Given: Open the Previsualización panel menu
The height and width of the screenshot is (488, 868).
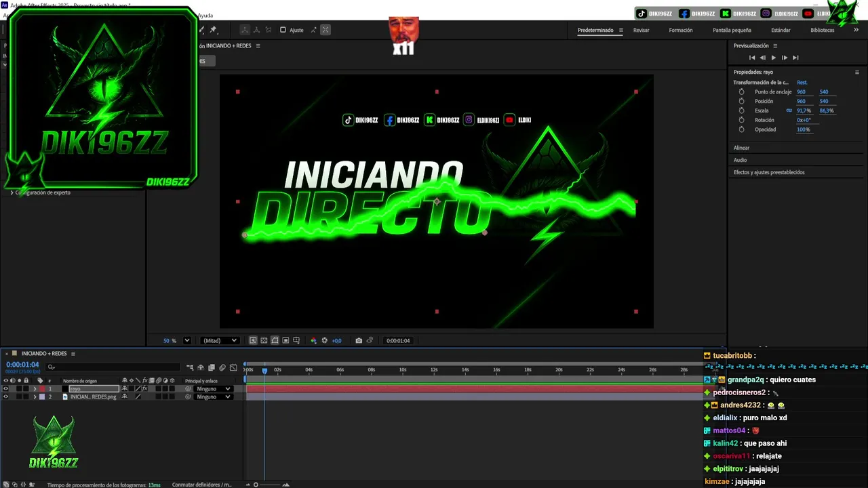Looking at the screenshot, I should (776, 45).
